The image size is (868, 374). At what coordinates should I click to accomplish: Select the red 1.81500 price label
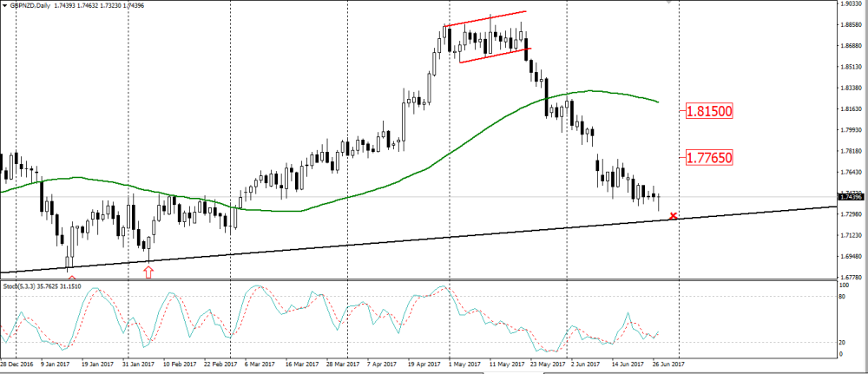[x=710, y=111]
